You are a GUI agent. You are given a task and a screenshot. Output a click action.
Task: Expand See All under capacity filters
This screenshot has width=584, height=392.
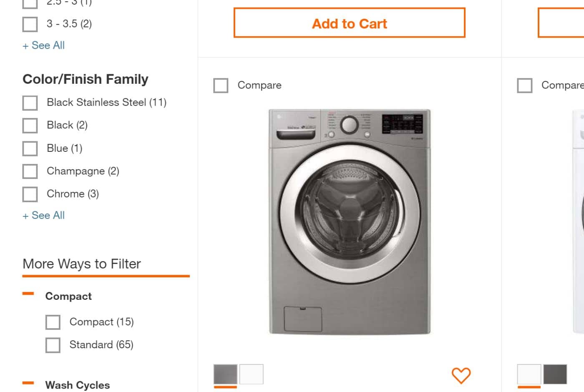[44, 45]
